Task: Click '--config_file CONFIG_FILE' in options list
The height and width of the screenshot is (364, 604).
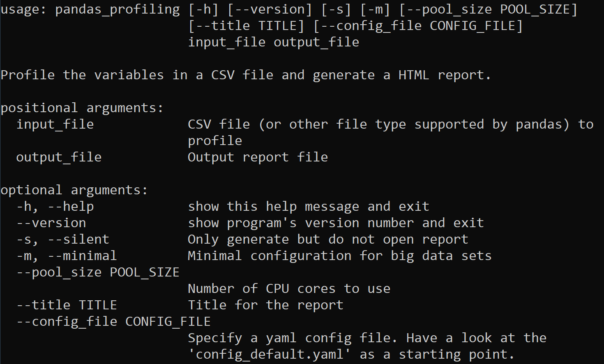Action: [113, 322]
